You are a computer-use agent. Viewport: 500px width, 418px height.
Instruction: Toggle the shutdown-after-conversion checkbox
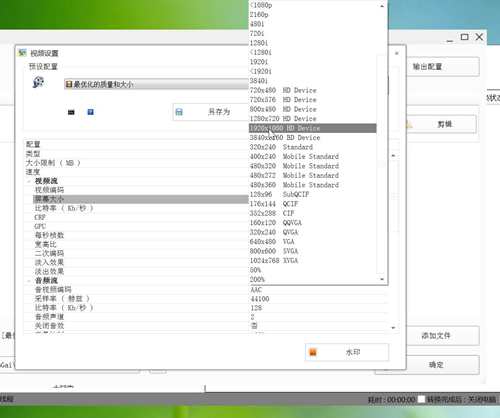422,399
